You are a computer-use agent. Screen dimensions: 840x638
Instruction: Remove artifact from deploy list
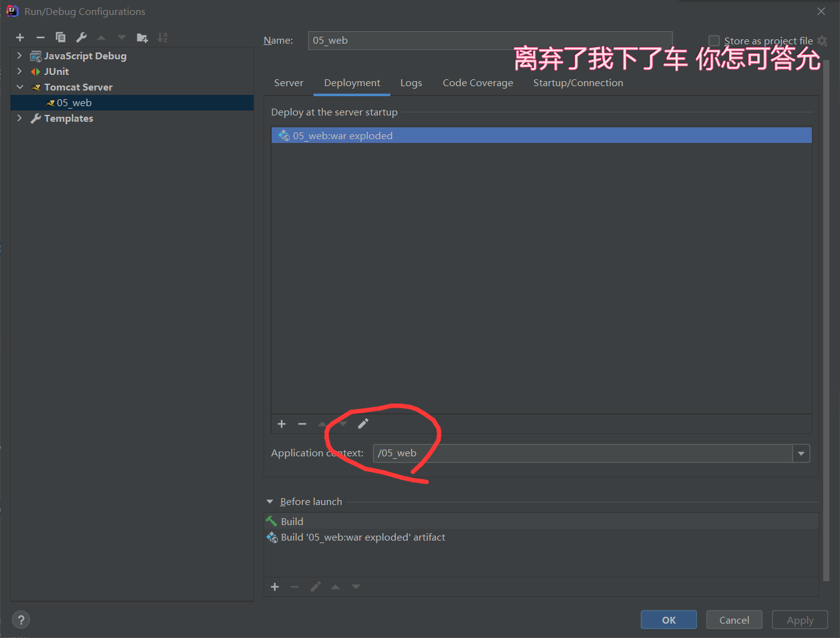pos(302,424)
